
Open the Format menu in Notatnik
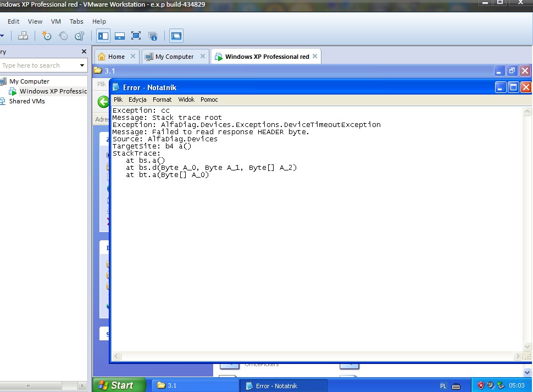point(162,100)
